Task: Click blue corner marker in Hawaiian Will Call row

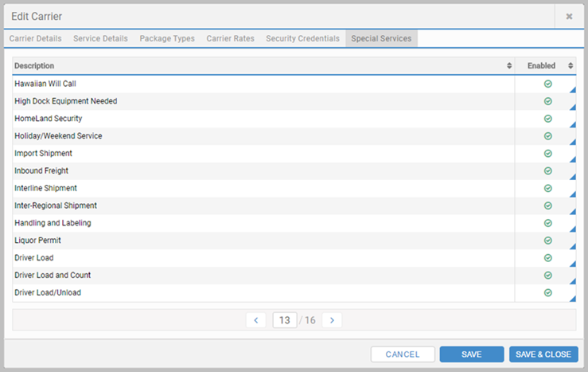Action: pyautogui.click(x=573, y=90)
